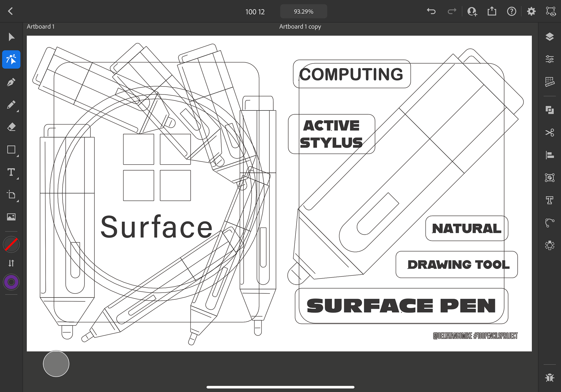
Task: Open the Object panel
Action: [550, 178]
